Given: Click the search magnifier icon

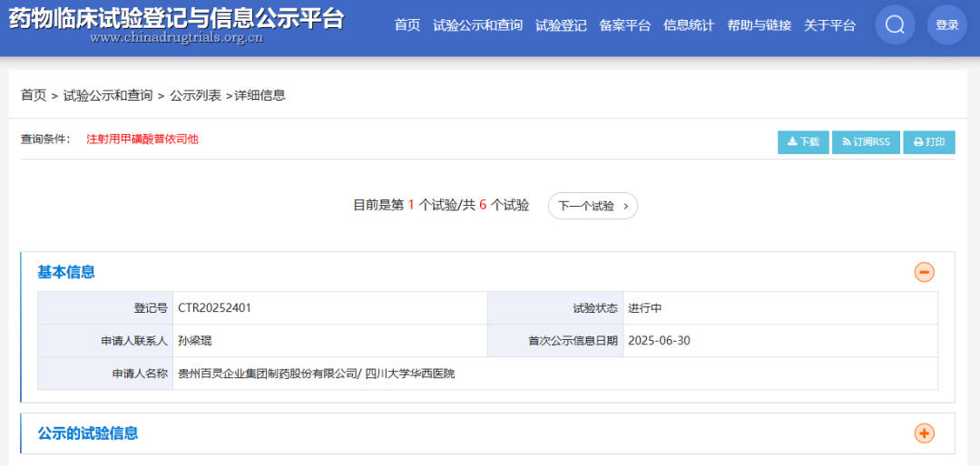Looking at the screenshot, I should point(895,25).
